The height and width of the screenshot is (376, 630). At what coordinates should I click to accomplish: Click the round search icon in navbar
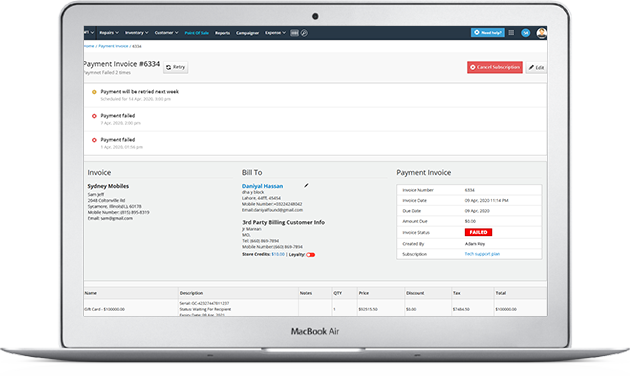pos(304,33)
